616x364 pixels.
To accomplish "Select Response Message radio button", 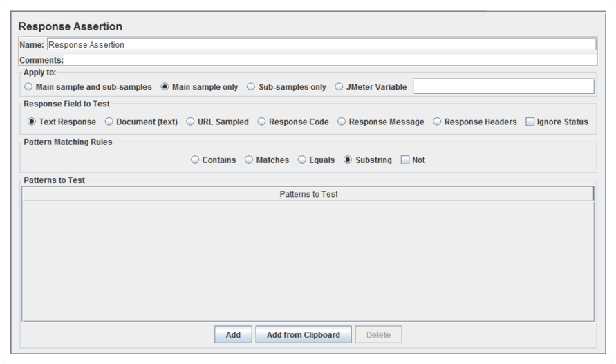I will tap(342, 122).
